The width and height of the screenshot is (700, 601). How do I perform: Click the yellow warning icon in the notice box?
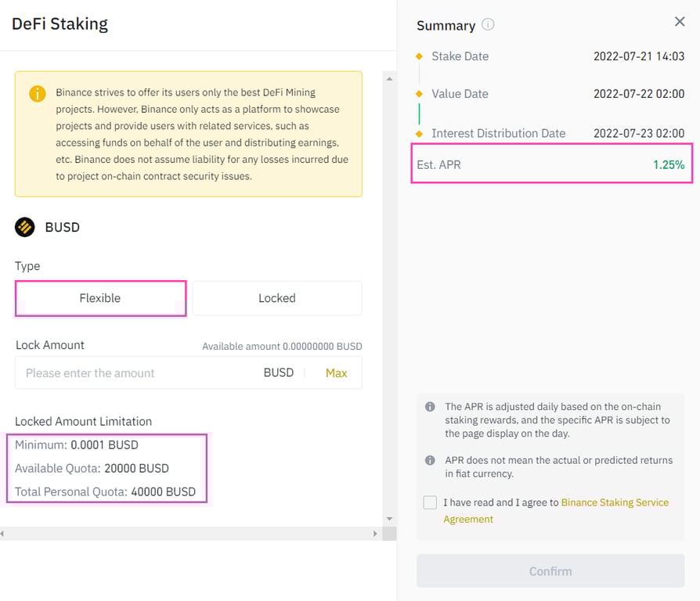pyautogui.click(x=37, y=94)
